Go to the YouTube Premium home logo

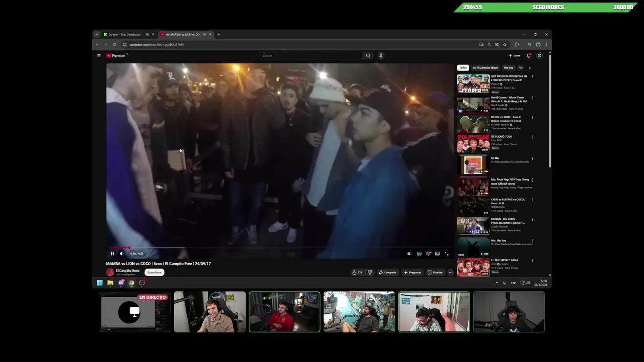pyautogui.click(x=116, y=56)
